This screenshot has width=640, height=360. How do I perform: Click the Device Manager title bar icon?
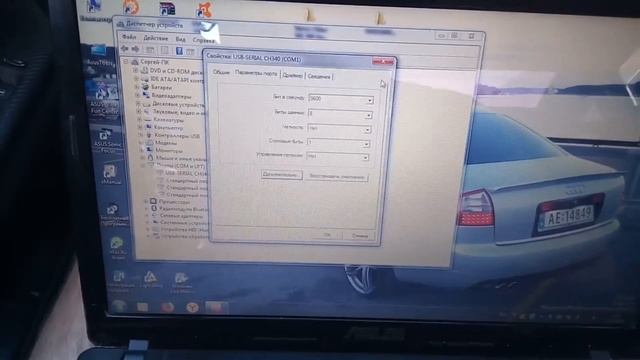click(x=120, y=24)
